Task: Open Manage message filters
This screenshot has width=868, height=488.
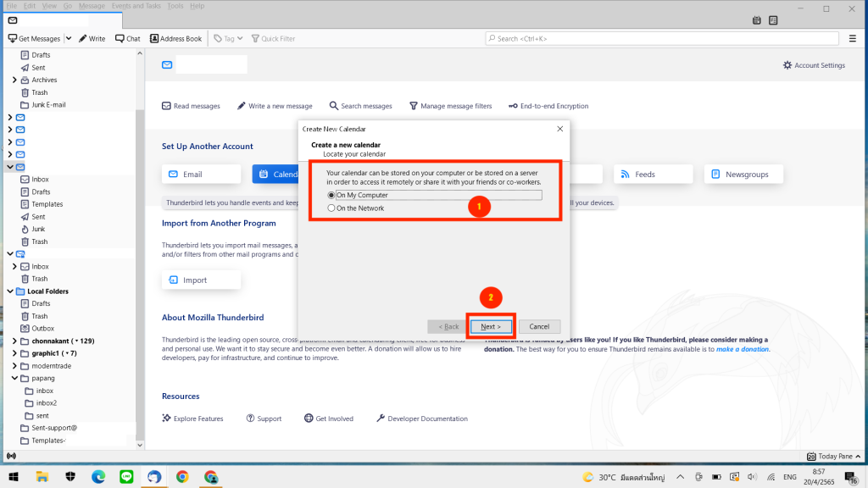Action: pos(414,106)
